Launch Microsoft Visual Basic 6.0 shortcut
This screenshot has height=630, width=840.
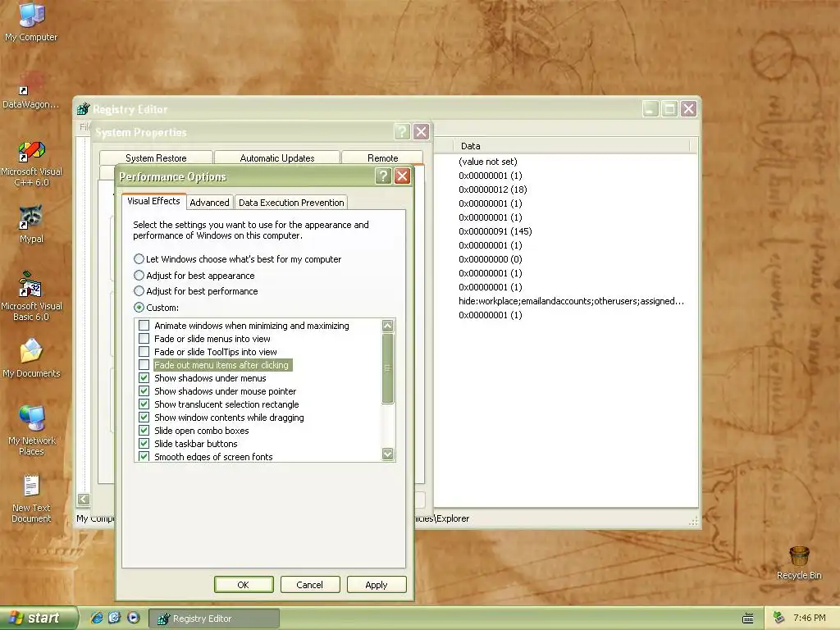point(32,296)
